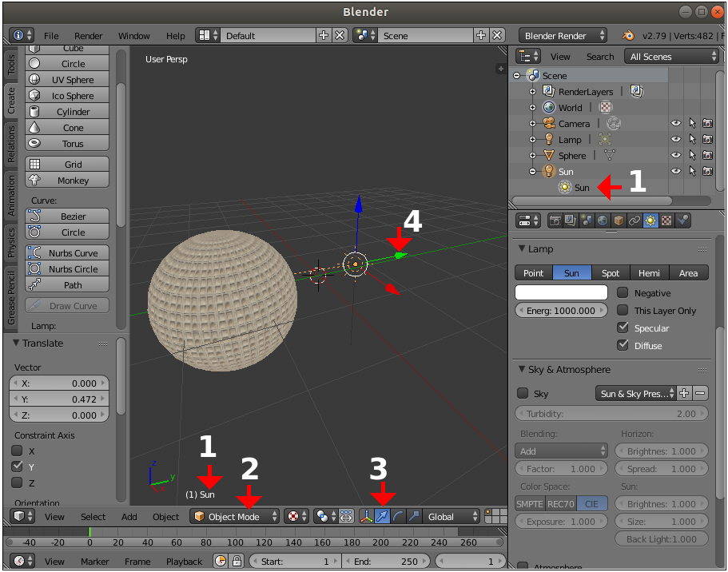Disable the Diffuse checkbox
The width and height of the screenshot is (728, 572).
click(623, 345)
